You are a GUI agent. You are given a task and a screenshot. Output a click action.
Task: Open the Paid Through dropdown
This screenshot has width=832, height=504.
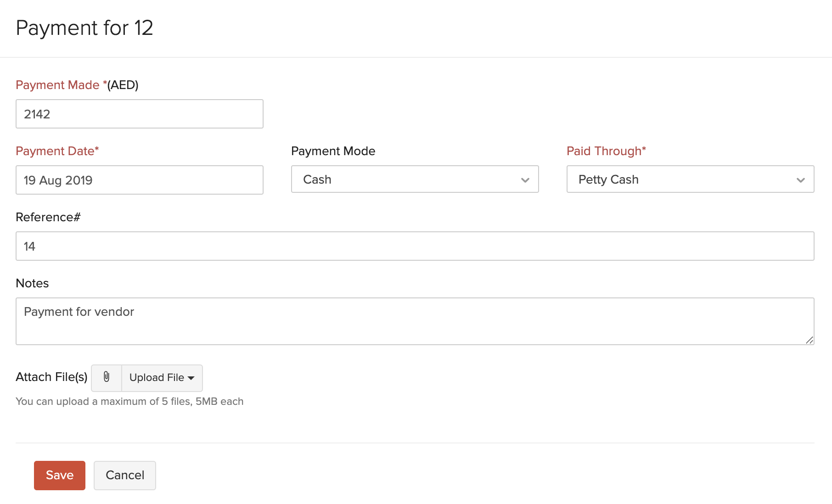tap(690, 179)
